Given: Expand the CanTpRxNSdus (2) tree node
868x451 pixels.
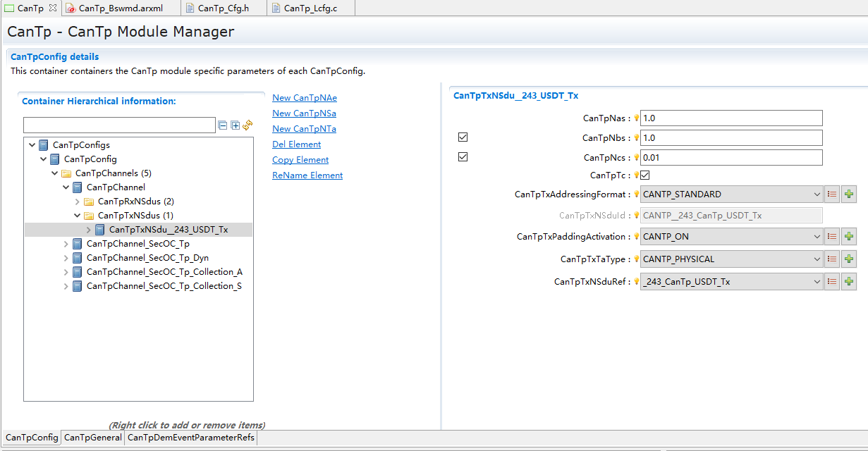Looking at the screenshot, I should click(78, 202).
